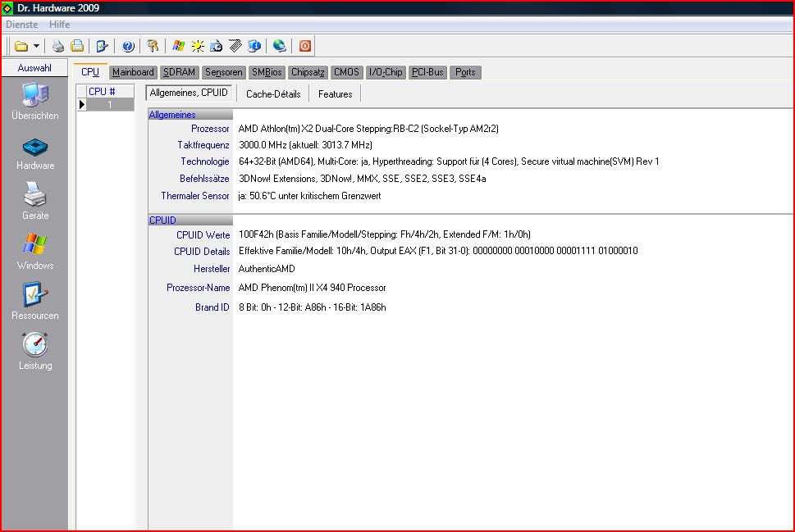Select CPU row 1 in the list
The height and width of the screenshot is (532, 795).
(x=110, y=105)
